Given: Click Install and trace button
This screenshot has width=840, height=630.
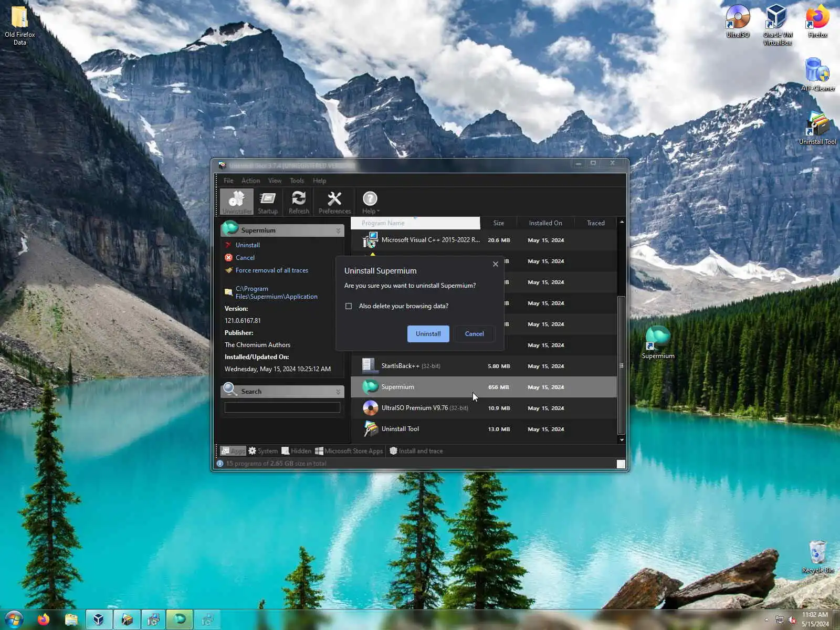Looking at the screenshot, I should pyautogui.click(x=416, y=451).
